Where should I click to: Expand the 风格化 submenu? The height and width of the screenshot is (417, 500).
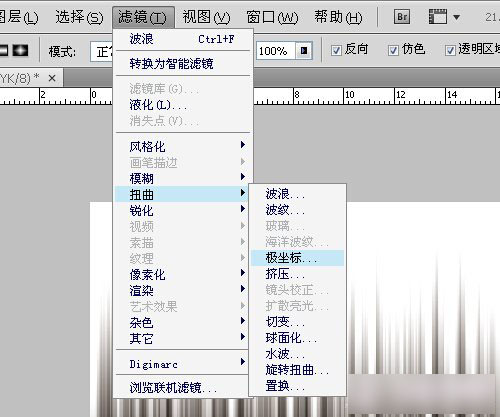(x=183, y=146)
